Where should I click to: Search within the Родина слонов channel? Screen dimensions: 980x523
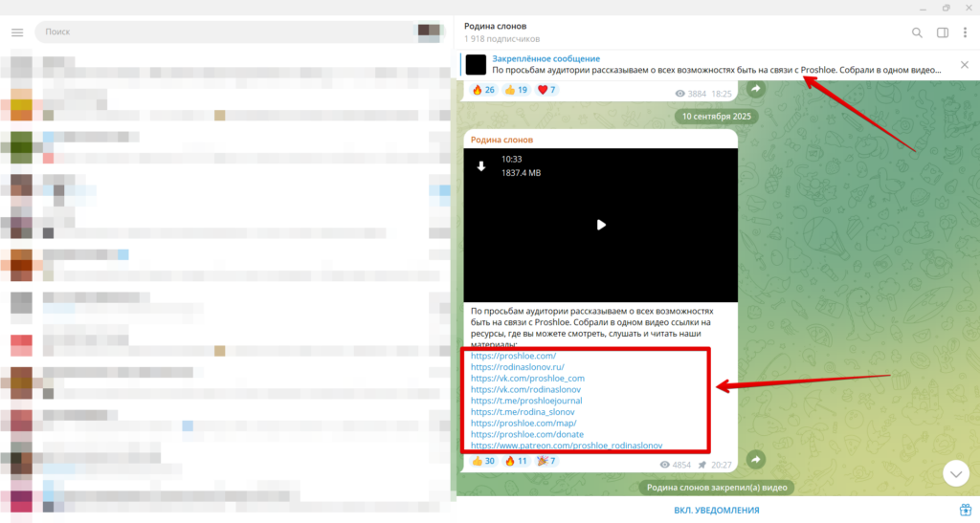[x=917, y=33]
